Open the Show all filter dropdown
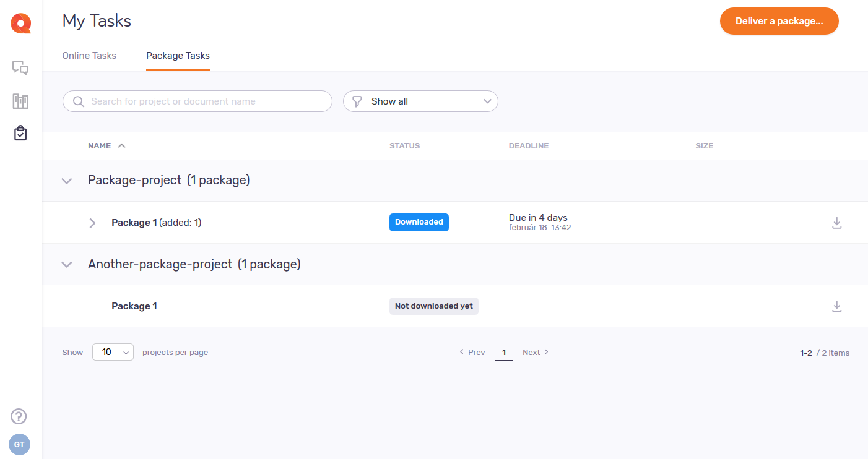Screen dimensions: 868x459 (420, 101)
